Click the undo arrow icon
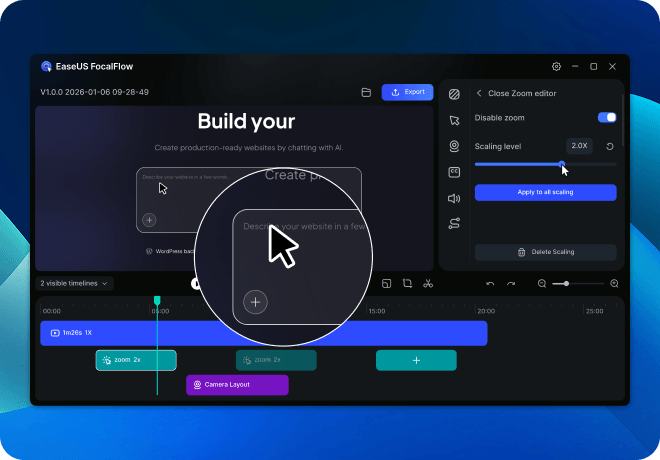This screenshot has height=460, width=660. click(x=490, y=283)
